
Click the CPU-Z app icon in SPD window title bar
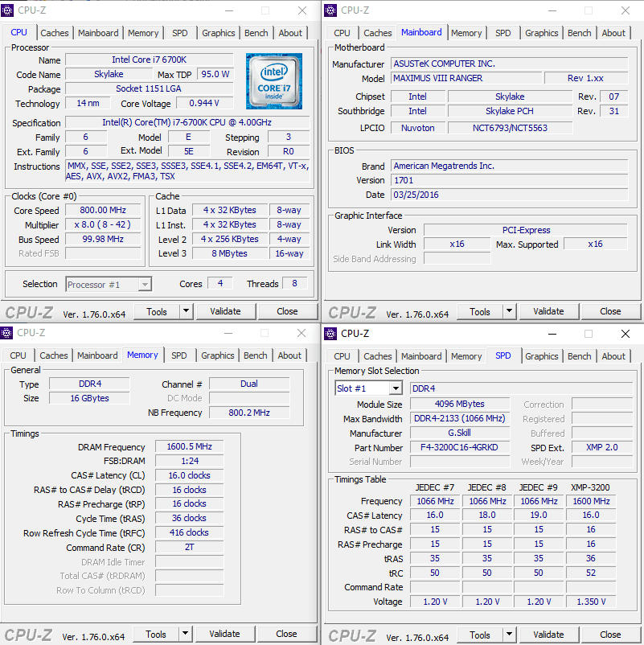[x=330, y=334]
